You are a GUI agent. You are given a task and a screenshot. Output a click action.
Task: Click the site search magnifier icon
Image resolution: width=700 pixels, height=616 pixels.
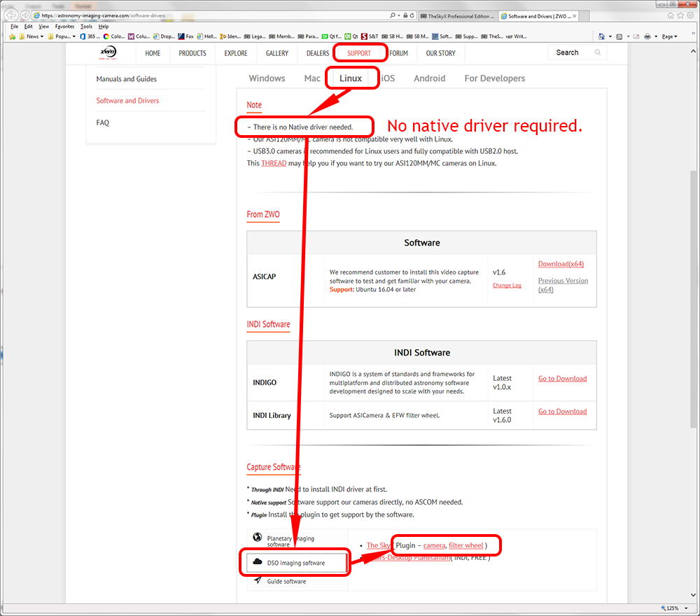click(598, 52)
